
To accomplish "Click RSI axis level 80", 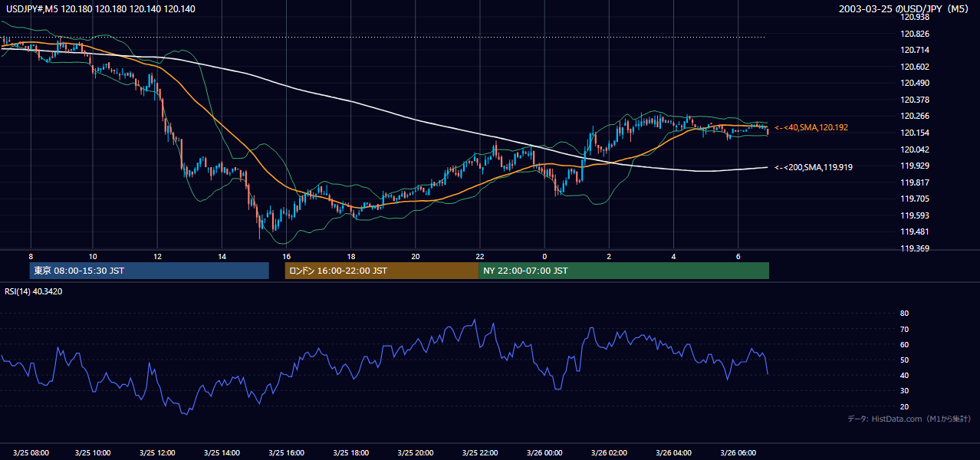I will [904, 314].
